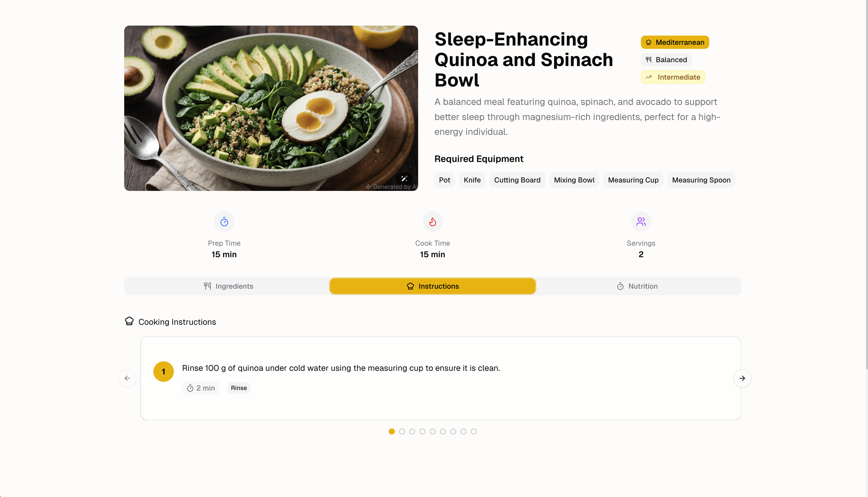
Task: Open the Ingredients tab
Action: (x=228, y=286)
